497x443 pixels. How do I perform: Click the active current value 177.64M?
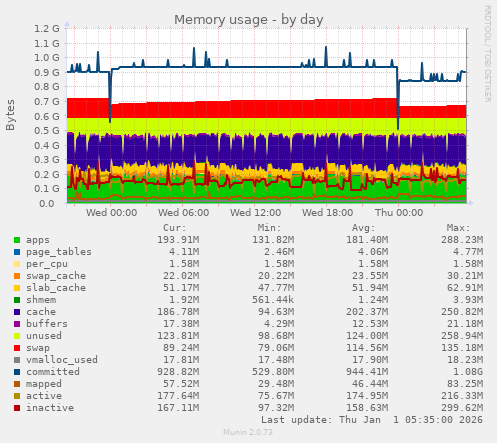178,396
